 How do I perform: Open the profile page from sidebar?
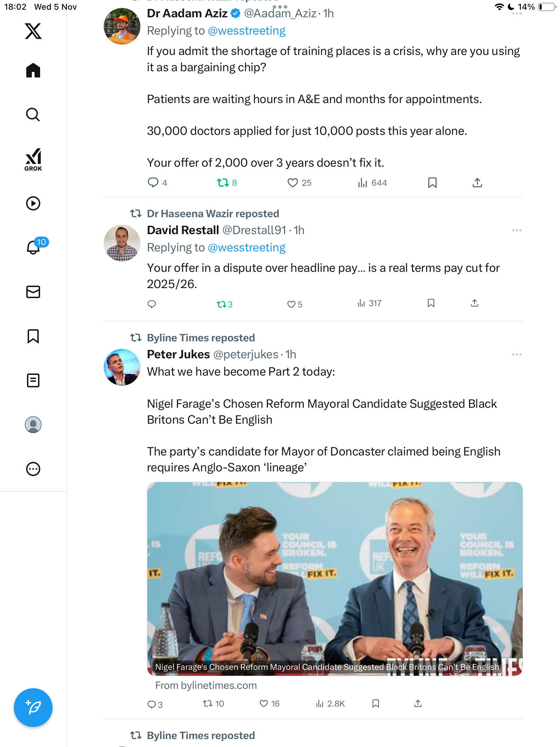coord(33,425)
